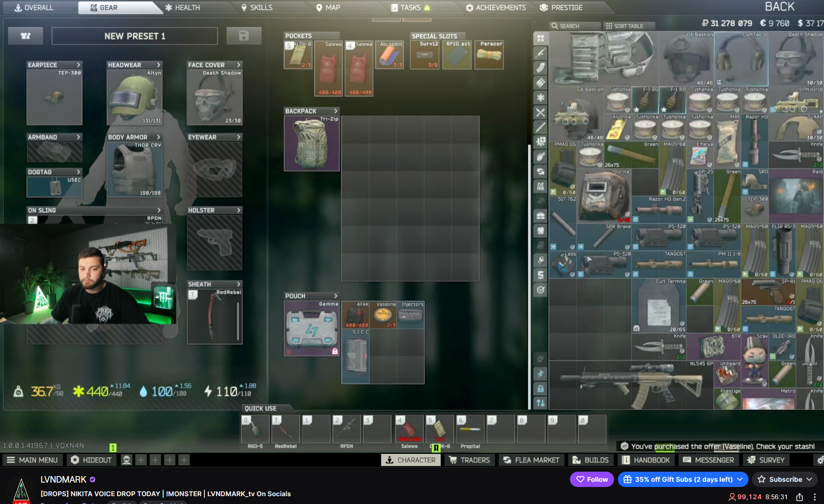Select the Alu splint in pockets

coord(390,55)
